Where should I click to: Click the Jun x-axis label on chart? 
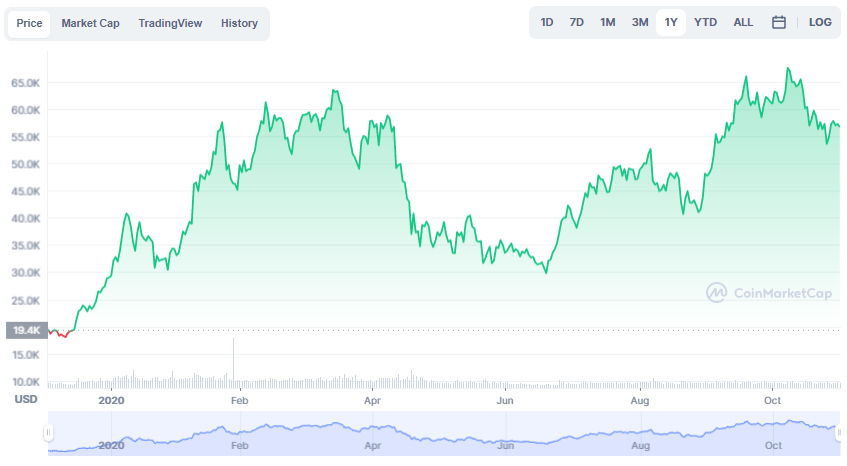[505, 401]
